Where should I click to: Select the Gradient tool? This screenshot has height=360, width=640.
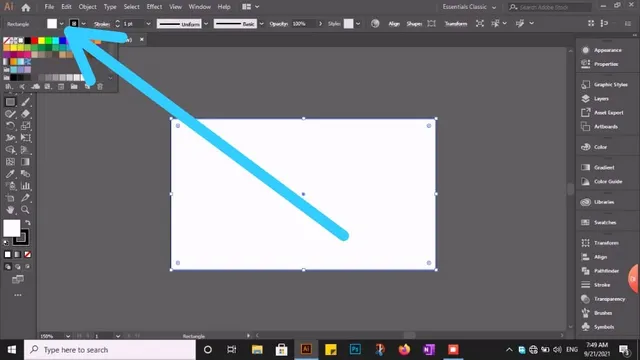[x=25, y=162]
